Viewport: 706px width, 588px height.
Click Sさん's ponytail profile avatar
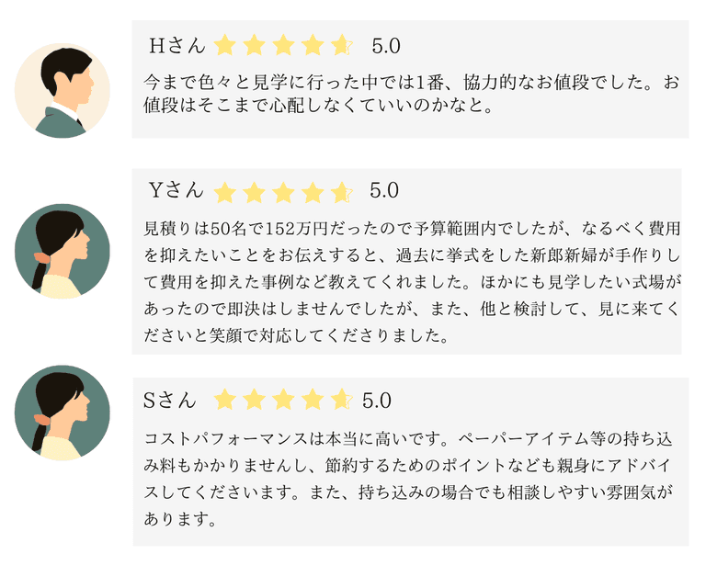pyautogui.click(x=63, y=413)
